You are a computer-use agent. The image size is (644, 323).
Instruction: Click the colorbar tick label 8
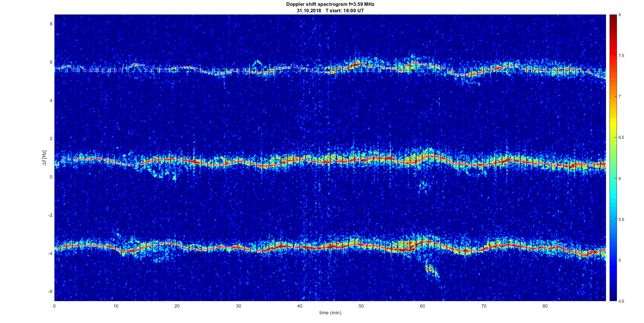click(620, 15)
